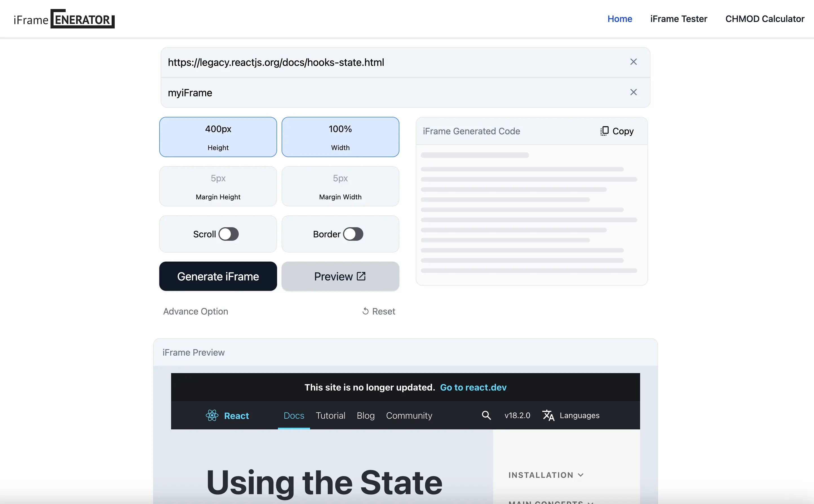Toggle the Border switch on
Viewport: 814px width, 504px height.
pos(353,234)
